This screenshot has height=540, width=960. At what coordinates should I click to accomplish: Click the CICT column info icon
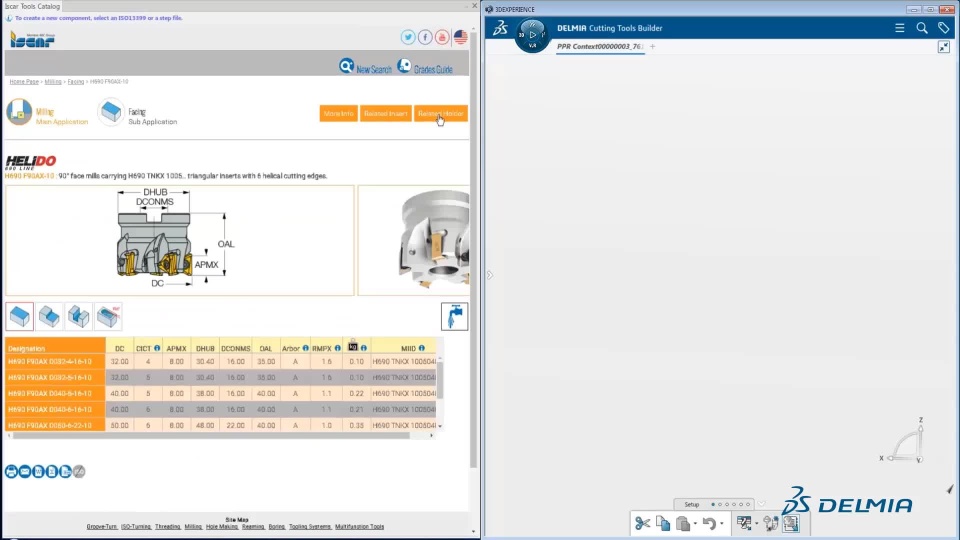click(157, 348)
